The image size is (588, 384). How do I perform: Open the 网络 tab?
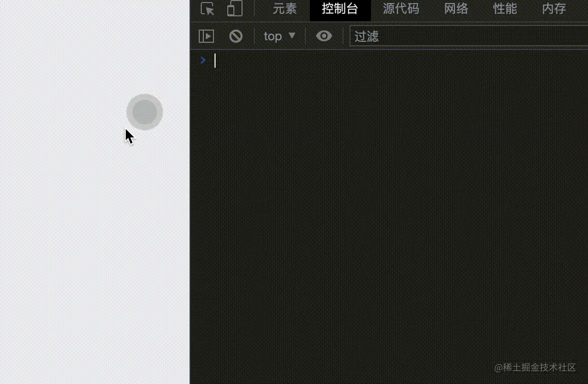coord(456,9)
